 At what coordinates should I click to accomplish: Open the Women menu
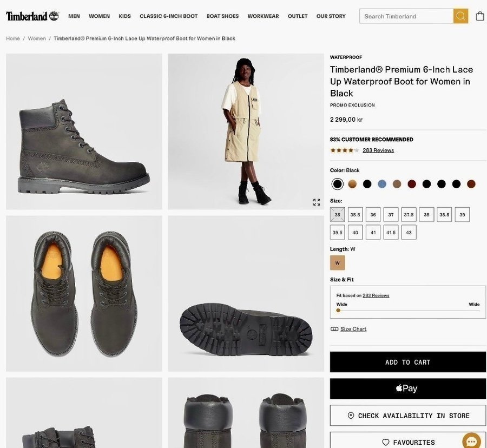point(99,16)
